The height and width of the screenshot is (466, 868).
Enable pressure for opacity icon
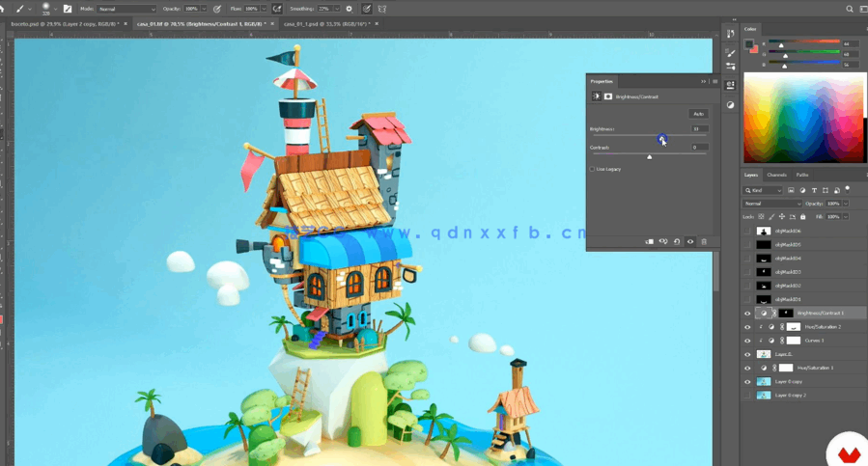pos(217,9)
